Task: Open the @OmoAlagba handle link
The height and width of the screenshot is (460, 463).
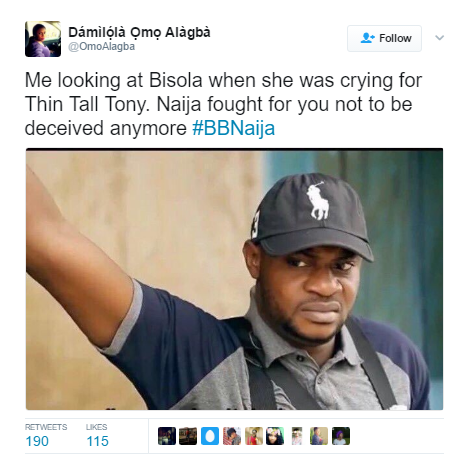Action: [x=102, y=47]
